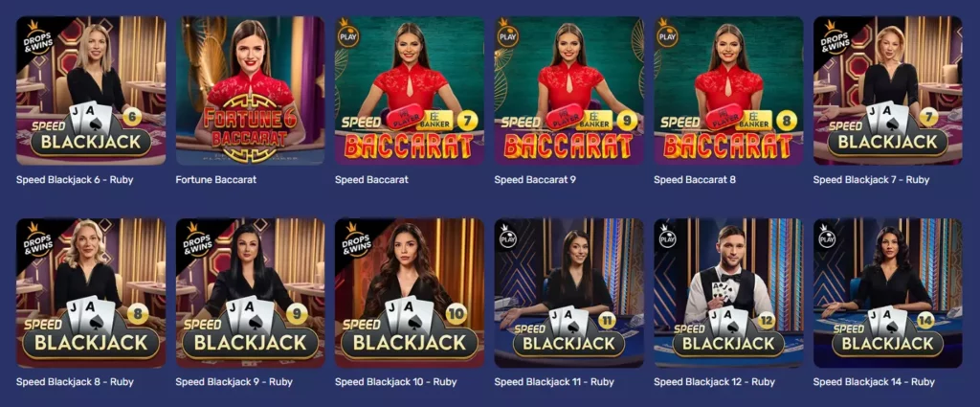Screen dimensions: 980x407
Task: Click the Drops & Wins badge on Blackjack 7
Action: point(835,37)
